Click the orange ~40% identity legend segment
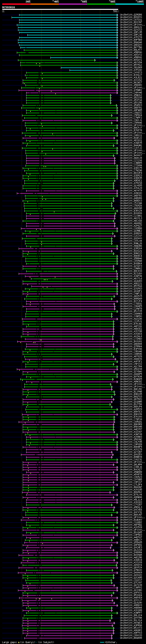 click(45, 4)
